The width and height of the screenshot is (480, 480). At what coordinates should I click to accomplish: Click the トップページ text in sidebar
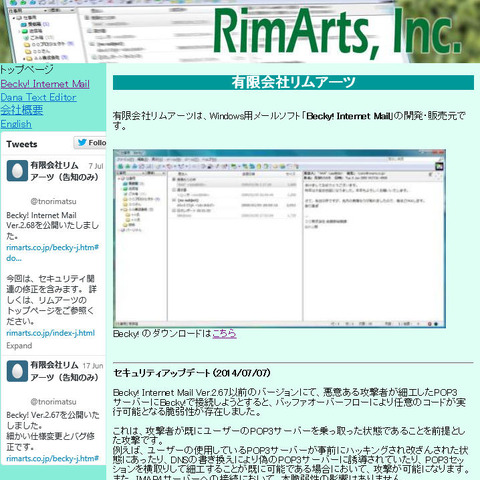(27, 70)
